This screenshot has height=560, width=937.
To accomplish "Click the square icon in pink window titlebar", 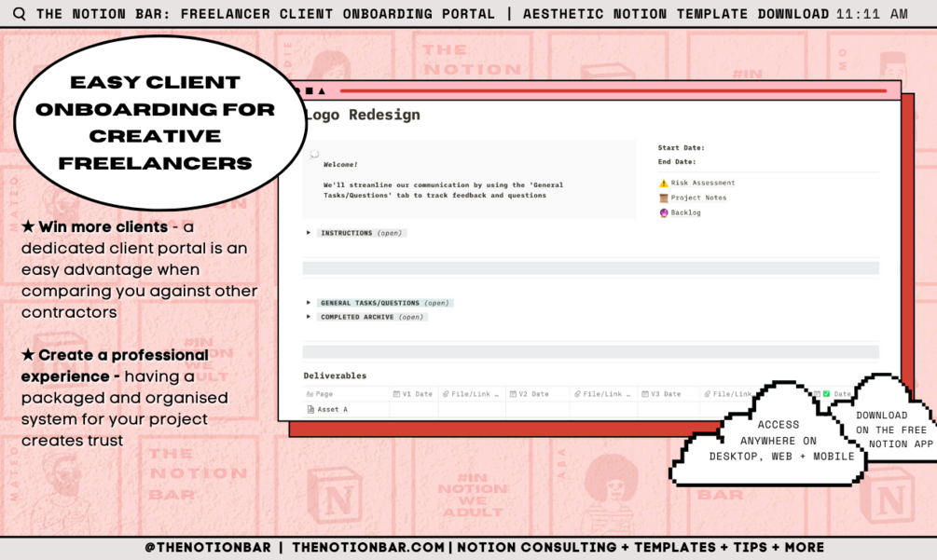I will 309,90.
